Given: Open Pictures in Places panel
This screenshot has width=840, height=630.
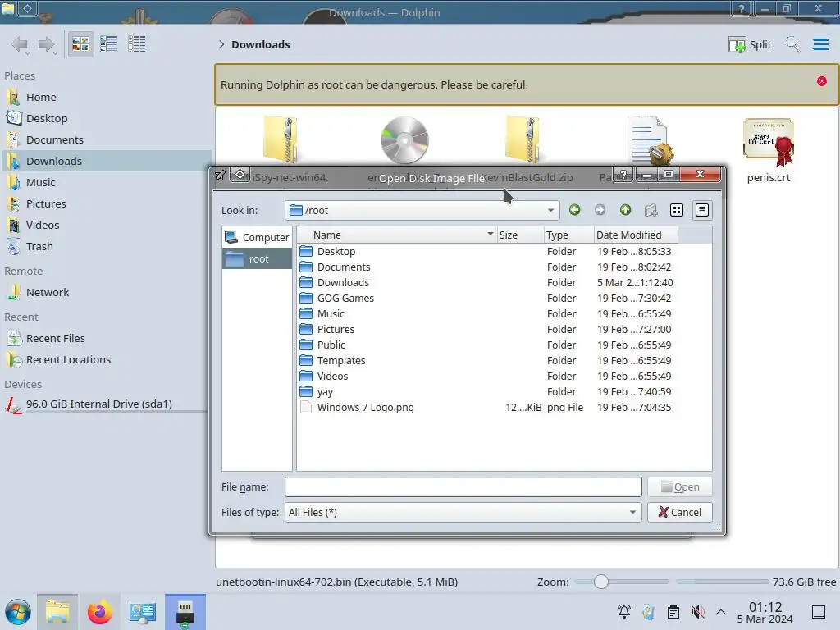Looking at the screenshot, I should (x=46, y=204).
